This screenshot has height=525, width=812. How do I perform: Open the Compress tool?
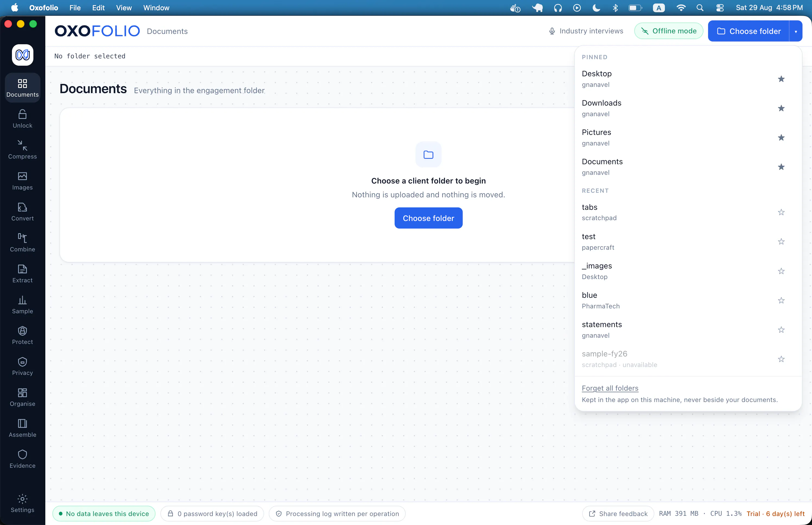coord(23,150)
